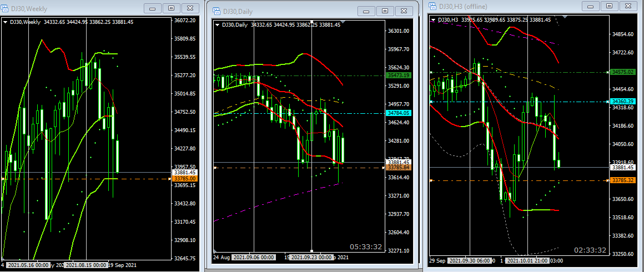
Task: Select the green 35473.19 level label in Daily chart
Action: point(399,75)
